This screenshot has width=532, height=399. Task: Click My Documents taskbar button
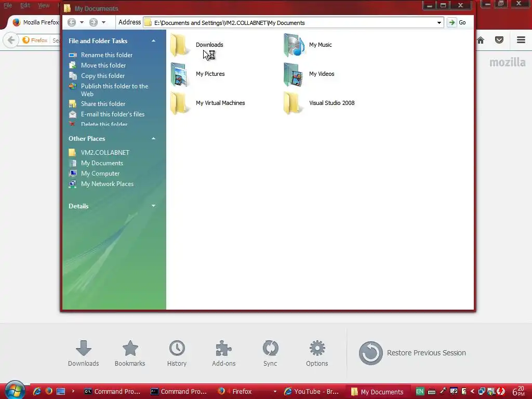click(x=378, y=392)
